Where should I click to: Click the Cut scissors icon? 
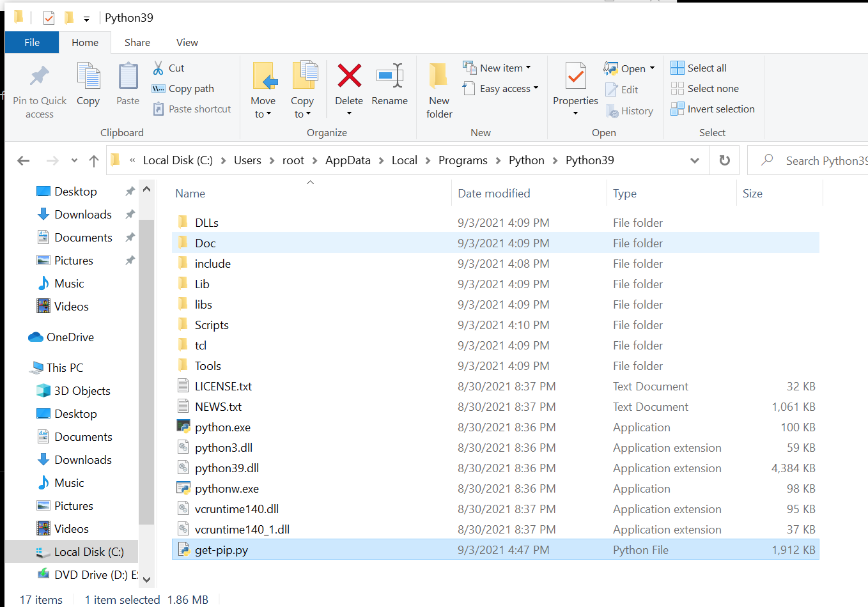pos(158,68)
